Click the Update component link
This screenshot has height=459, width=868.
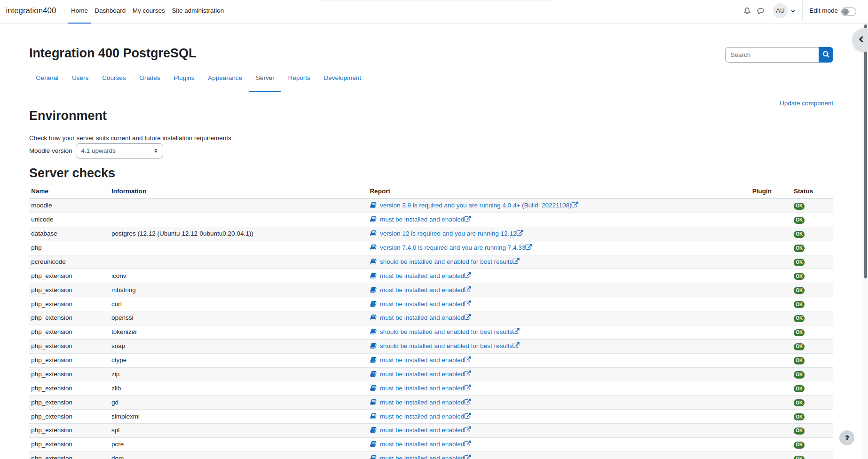[x=806, y=103]
